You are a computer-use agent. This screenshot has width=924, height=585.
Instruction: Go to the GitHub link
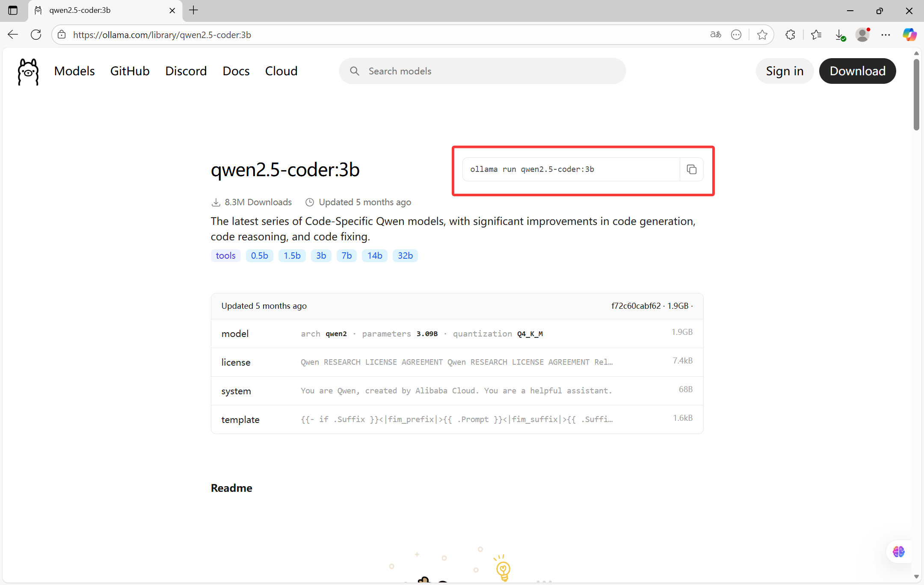coord(130,71)
